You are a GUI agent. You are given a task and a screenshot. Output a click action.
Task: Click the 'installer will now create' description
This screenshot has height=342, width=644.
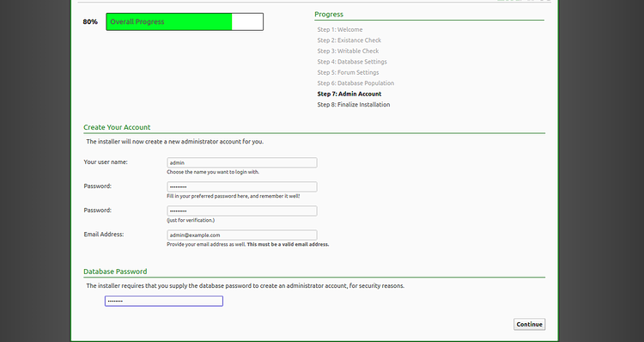click(x=175, y=142)
